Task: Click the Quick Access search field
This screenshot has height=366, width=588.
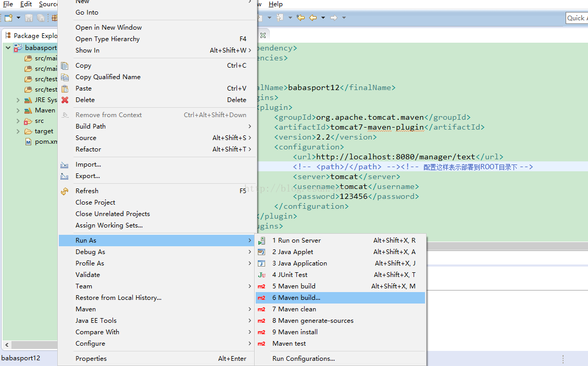Action: point(577,18)
